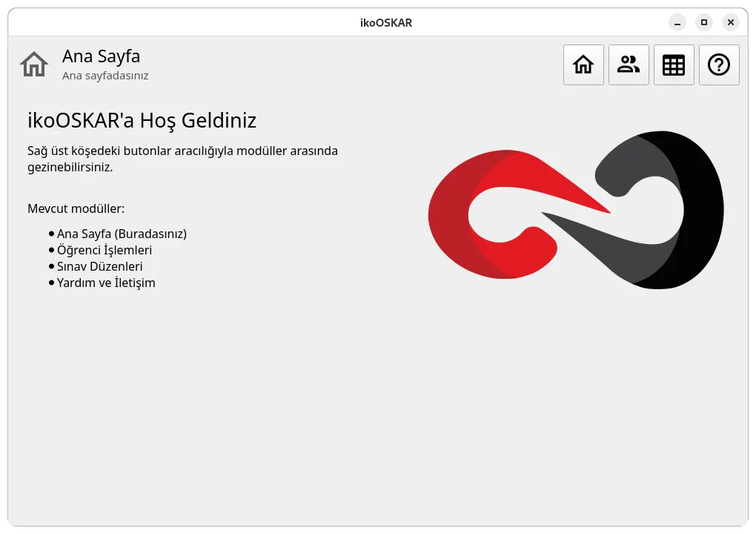
Task: Click the 'ikoOSKAR'a Hoş Geldiniz' welcome heading
Action: click(142, 121)
